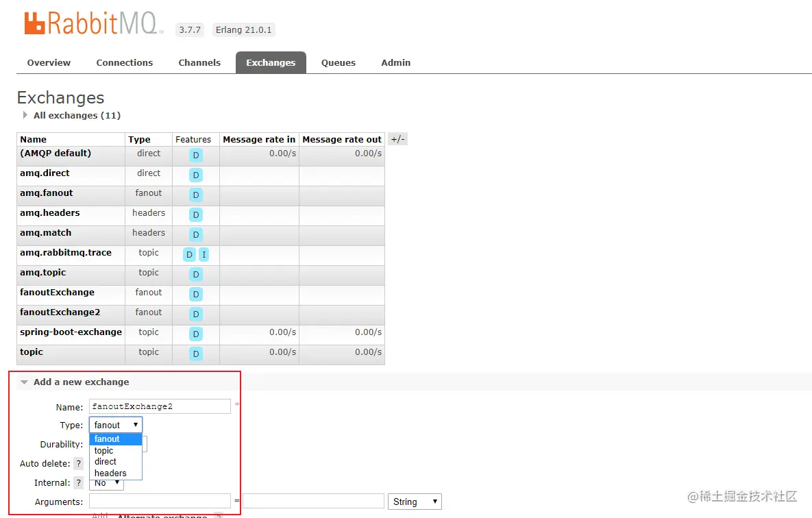Open the amq.match exchange link
This screenshot has height=518, width=812.
click(x=46, y=232)
